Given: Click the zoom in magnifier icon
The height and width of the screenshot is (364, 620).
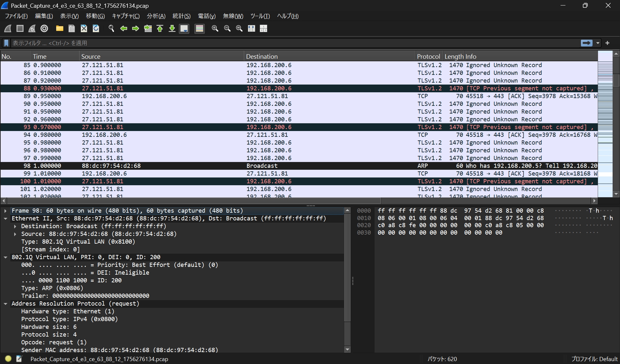Looking at the screenshot, I should (x=215, y=28).
